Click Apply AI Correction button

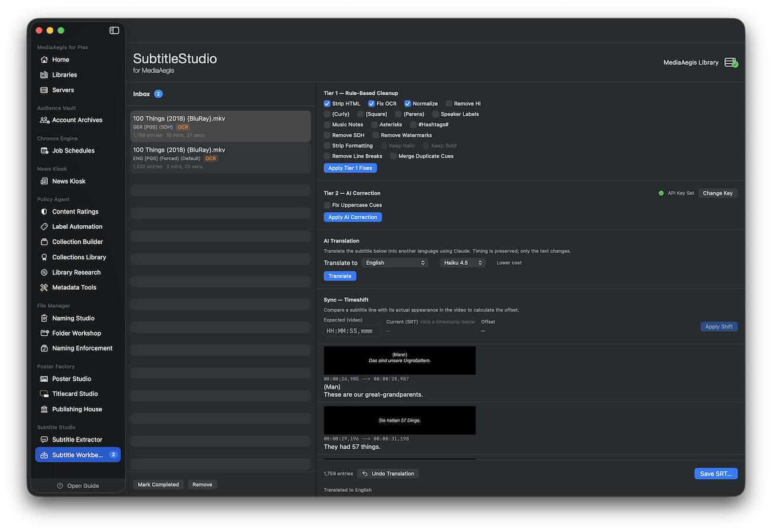(353, 217)
